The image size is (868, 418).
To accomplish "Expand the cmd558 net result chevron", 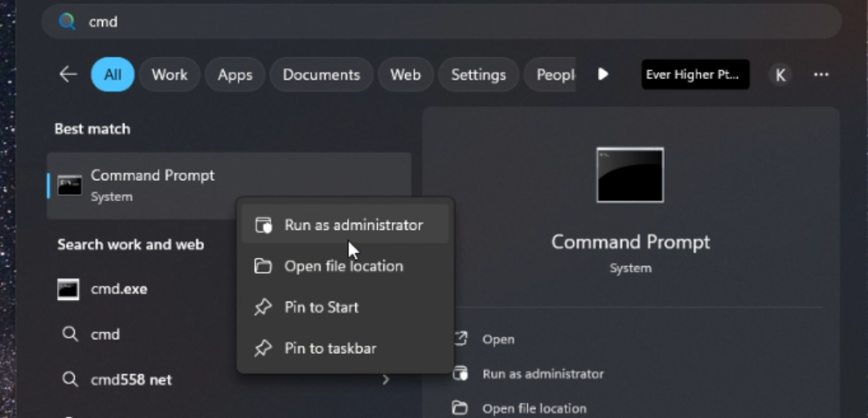I will click(x=386, y=379).
